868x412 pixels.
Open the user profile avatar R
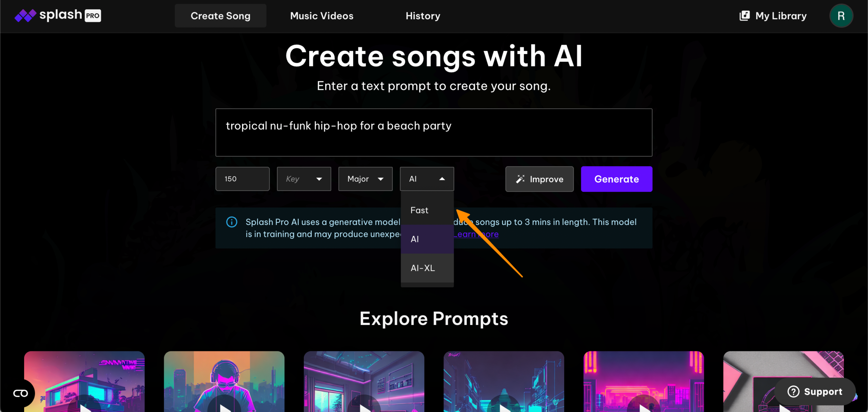841,16
